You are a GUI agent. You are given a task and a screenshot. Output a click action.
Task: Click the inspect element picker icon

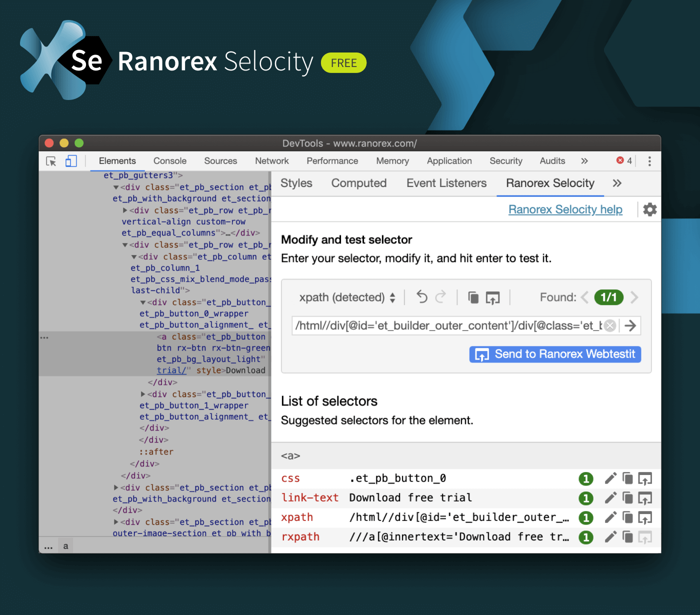(x=51, y=161)
